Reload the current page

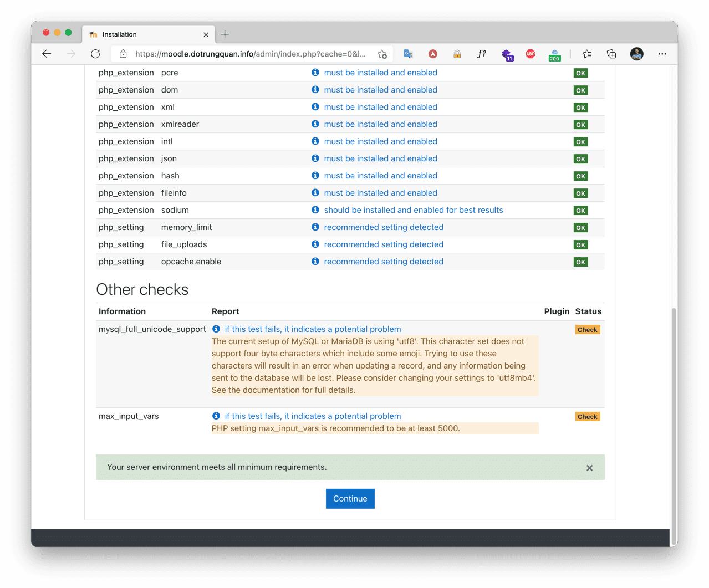pyautogui.click(x=95, y=54)
